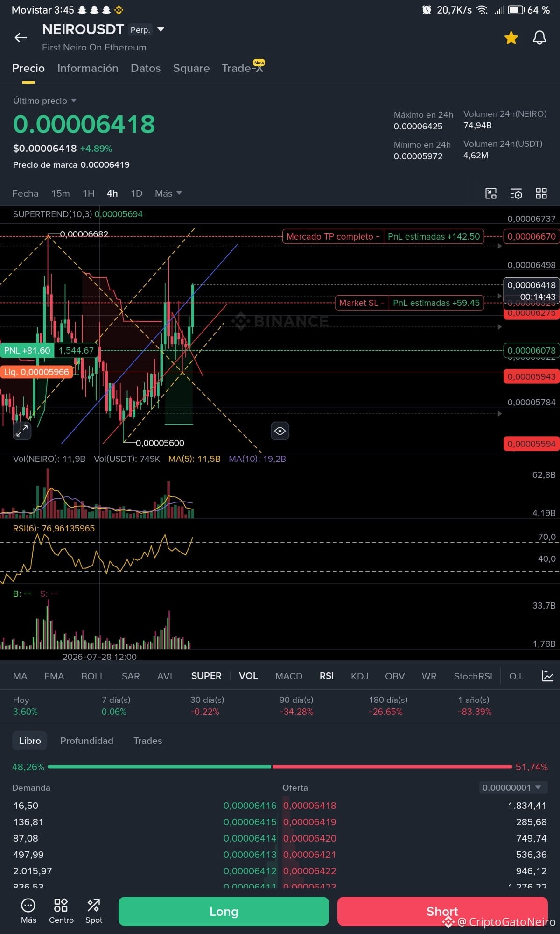Toggle the WR indicator
Image resolution: width=560 pixels, height=934 pixels.
point(429,676)
